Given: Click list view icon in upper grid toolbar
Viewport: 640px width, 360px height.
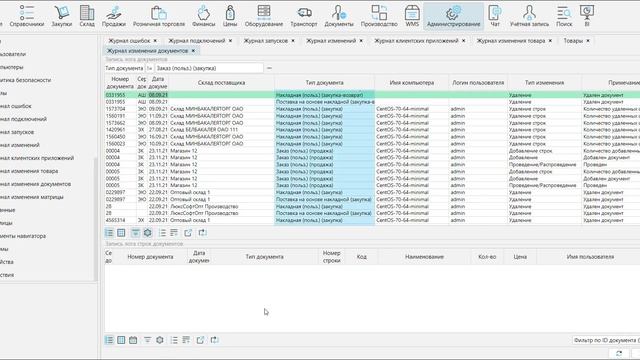Looking at the screenshot, I should click(109, 233).
